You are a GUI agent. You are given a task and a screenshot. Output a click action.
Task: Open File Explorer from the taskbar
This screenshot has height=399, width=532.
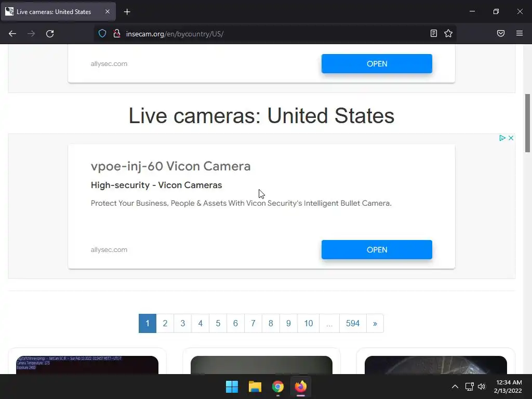click(255, 387)
